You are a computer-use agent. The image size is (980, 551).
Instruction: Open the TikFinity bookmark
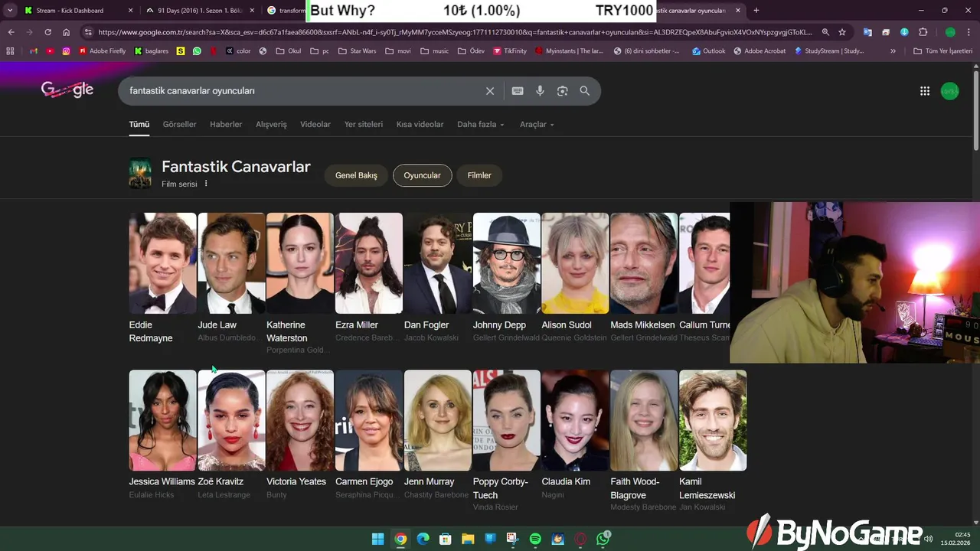tap(510, 51)
